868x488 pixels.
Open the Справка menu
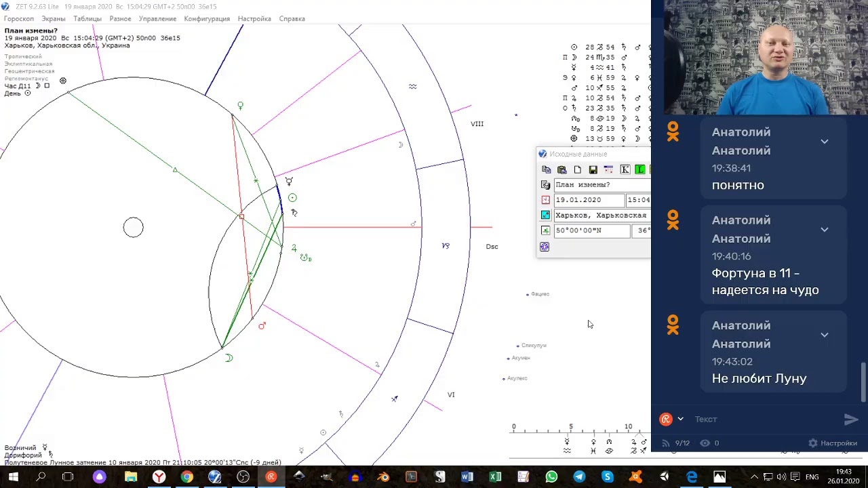pos(292,19)
